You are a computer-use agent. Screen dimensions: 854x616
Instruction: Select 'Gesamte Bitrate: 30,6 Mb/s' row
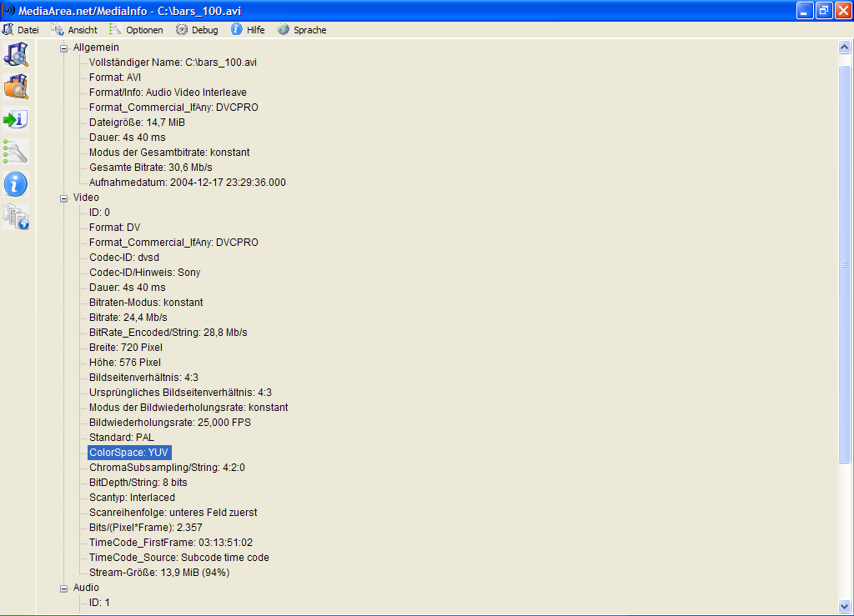click(150, 168)
